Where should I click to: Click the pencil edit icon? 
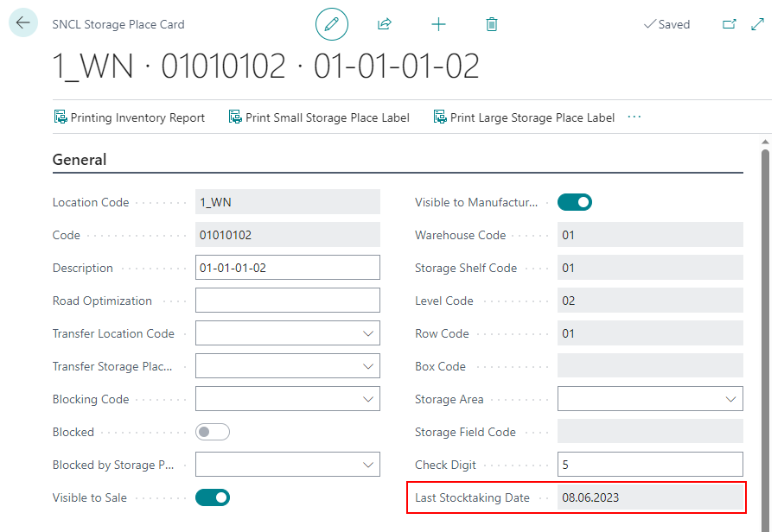(x=332, y=24)
